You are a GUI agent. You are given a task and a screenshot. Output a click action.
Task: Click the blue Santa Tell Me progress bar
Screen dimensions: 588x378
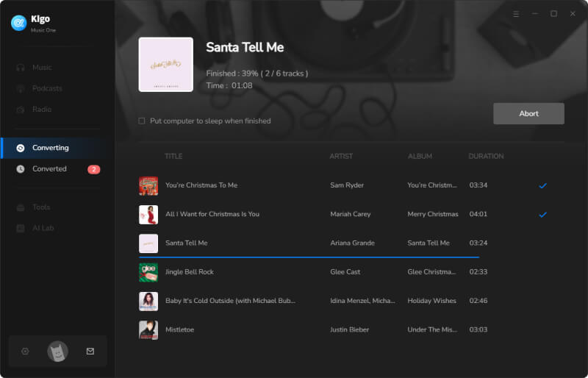click(309, 257)
